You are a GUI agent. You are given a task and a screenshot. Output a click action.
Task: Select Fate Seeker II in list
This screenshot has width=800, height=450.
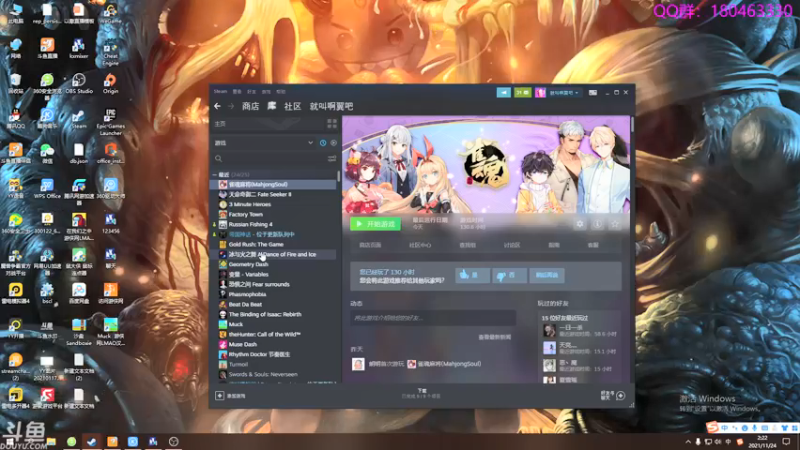click(x=273, y=194)
